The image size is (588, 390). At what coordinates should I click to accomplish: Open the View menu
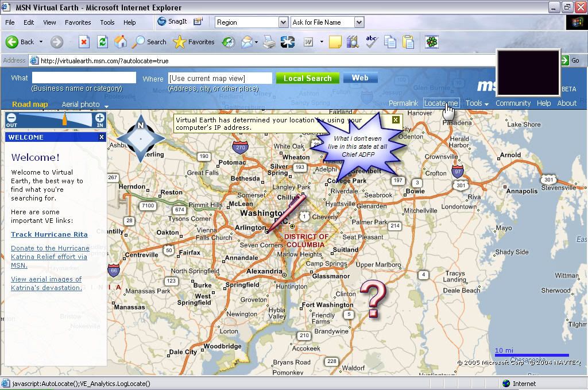tap(49, 22)
